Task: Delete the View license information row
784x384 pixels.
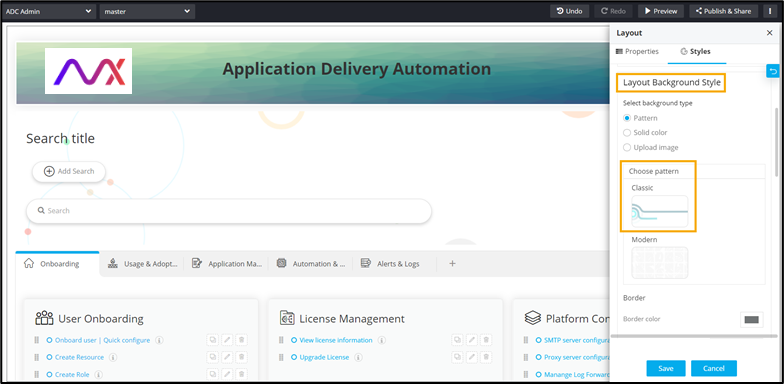Action: 486,340
